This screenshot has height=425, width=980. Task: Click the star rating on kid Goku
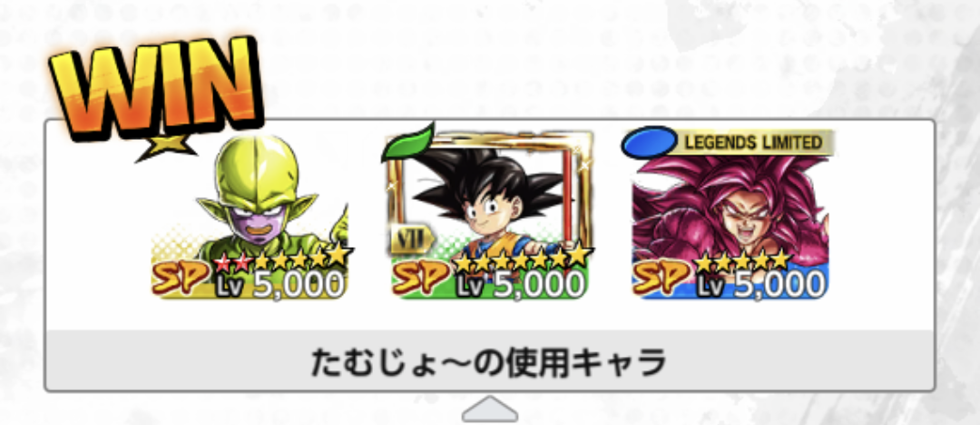pos(522,259)
